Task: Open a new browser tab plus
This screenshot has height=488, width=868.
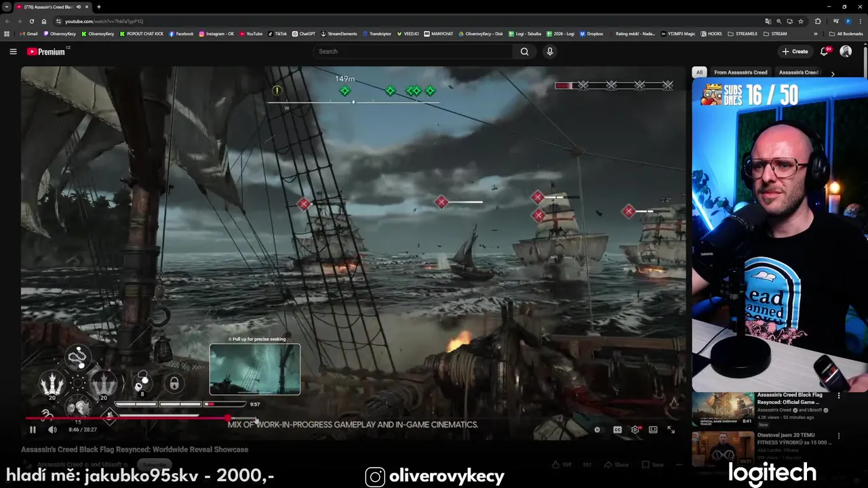Action: pyautogui.click(x=99, y=7)
